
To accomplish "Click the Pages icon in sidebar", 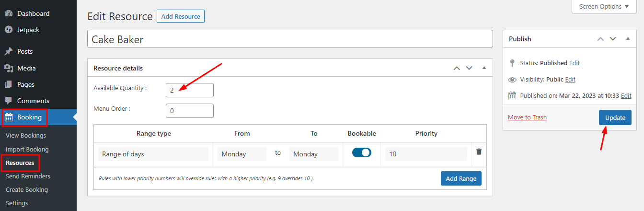I will tap(9, 84).
